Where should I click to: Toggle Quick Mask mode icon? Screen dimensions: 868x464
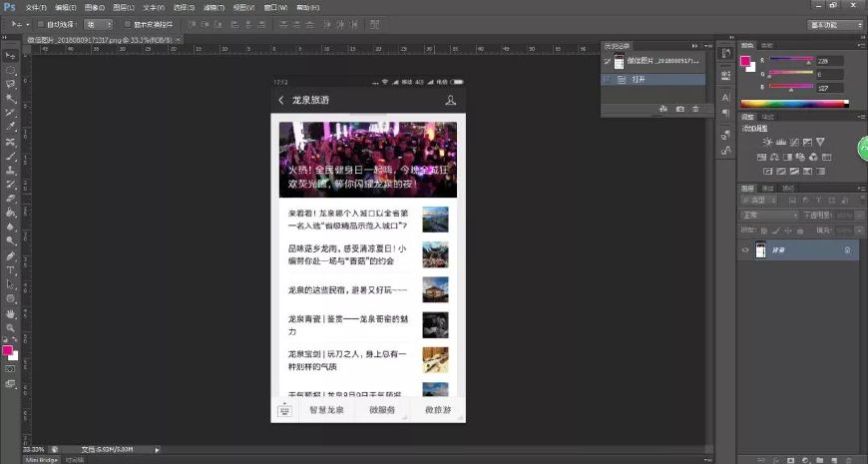pyautogui.click(x=10, y=369)
